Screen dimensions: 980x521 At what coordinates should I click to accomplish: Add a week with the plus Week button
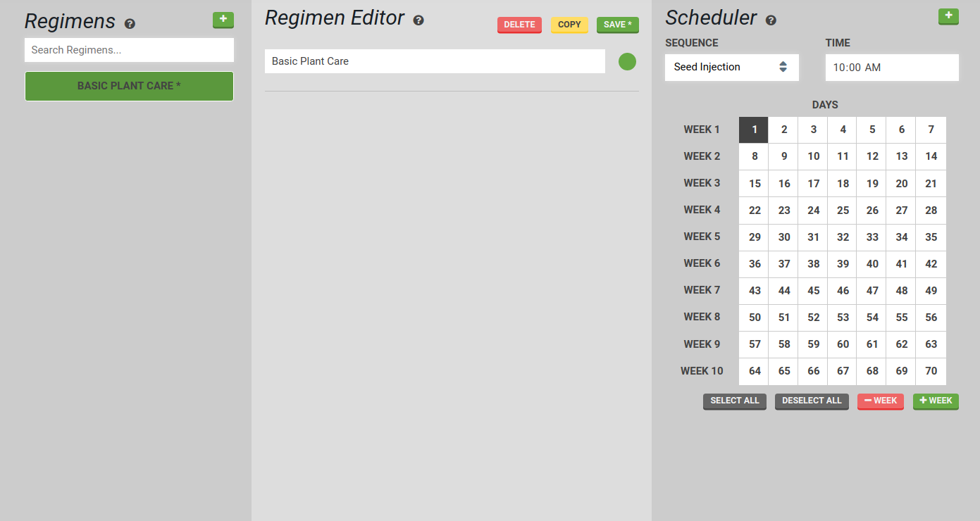(x=936, y=401)
